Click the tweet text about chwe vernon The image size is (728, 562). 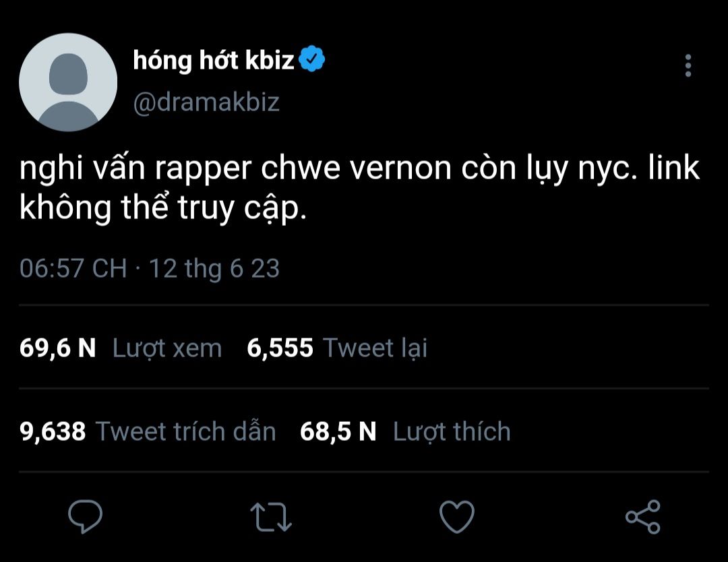click(x=359, y=187)
